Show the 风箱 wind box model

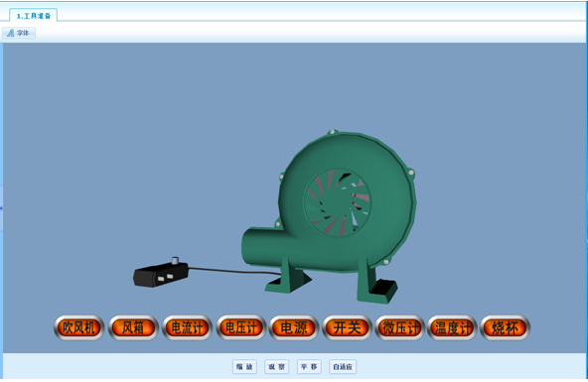(133, 327)
